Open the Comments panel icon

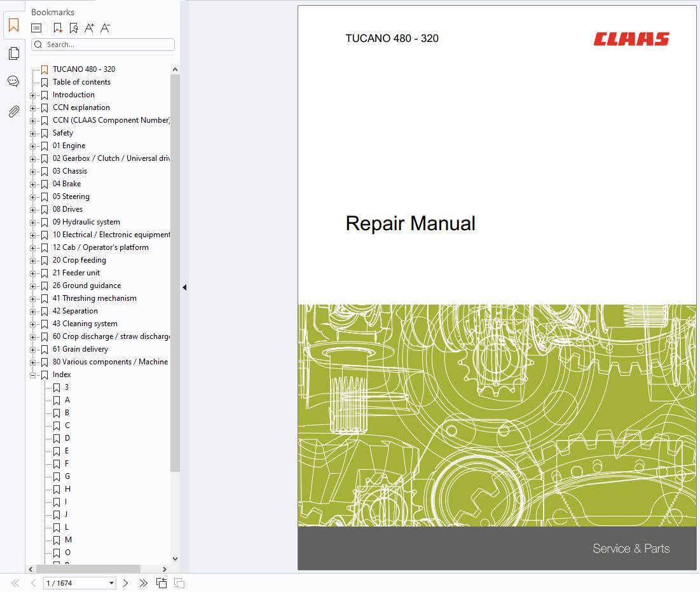point(14,81)
